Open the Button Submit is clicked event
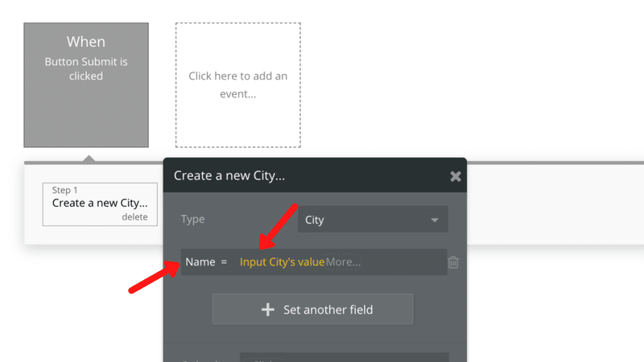This screenshot has width=644, height=362. pos(86,85)
